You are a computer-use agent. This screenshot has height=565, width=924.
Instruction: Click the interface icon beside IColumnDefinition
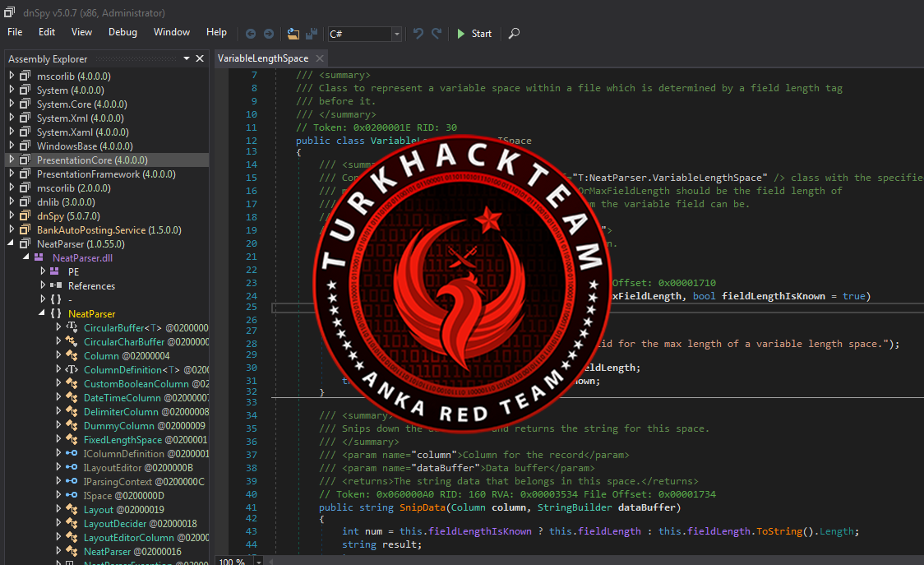72,453
